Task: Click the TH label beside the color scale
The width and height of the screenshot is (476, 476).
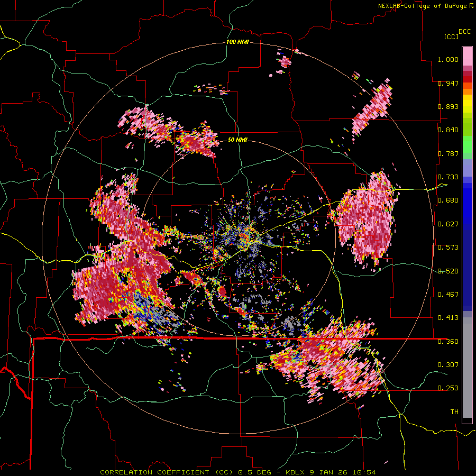Action: (454, 412)
